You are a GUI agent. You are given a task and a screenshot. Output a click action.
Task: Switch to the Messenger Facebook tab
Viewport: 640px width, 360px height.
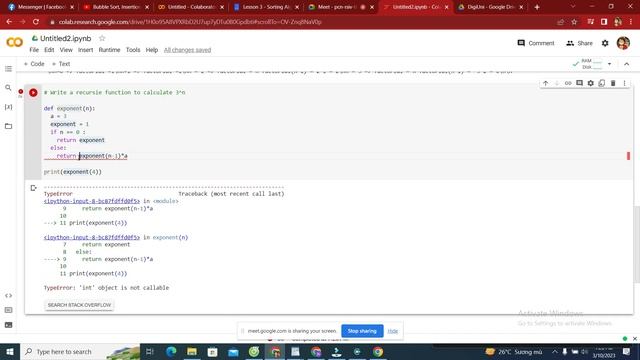[x=41, y=7]
